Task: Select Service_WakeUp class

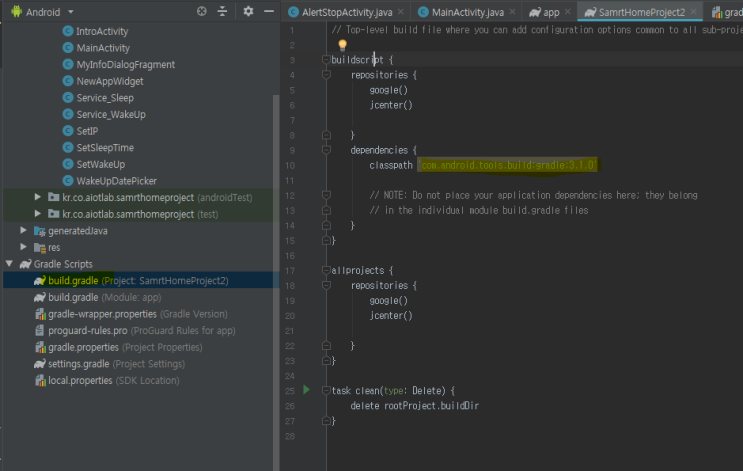Action: 111,114
